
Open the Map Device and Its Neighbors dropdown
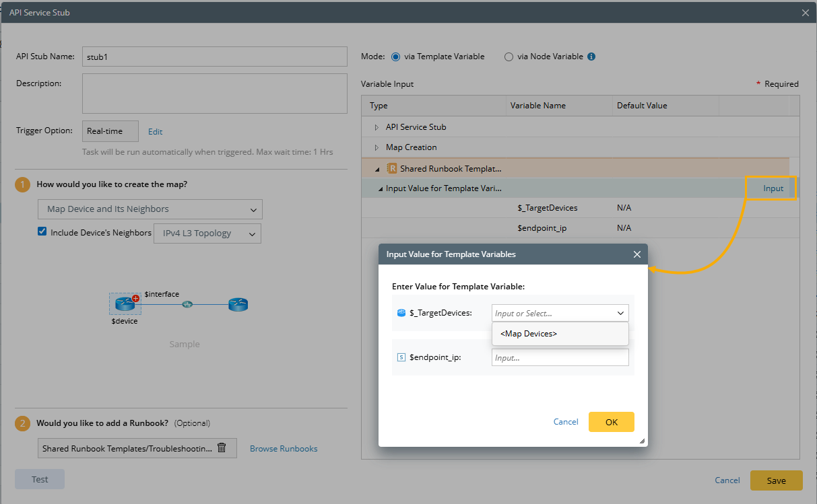tap(150, 209)
